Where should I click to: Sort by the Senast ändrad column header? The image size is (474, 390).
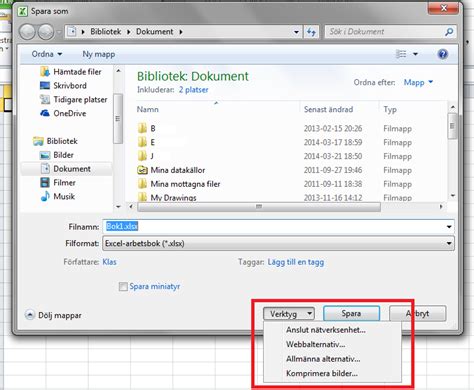pos(328,109)
